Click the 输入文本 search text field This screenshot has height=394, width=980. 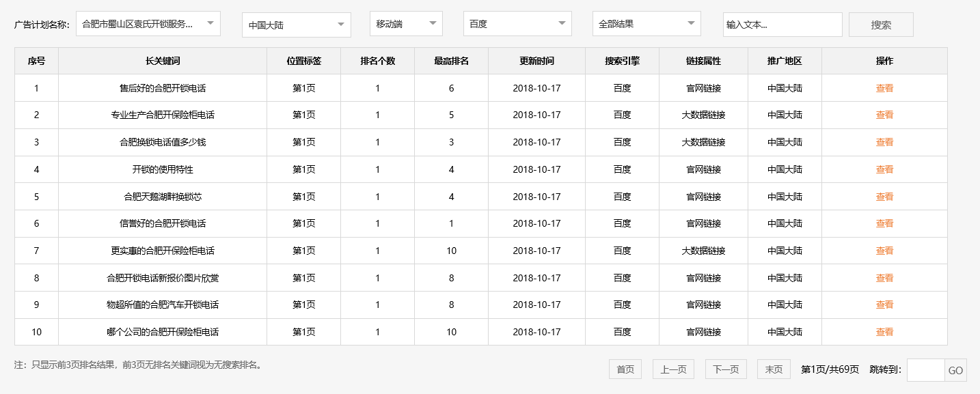tap(782, 25)
